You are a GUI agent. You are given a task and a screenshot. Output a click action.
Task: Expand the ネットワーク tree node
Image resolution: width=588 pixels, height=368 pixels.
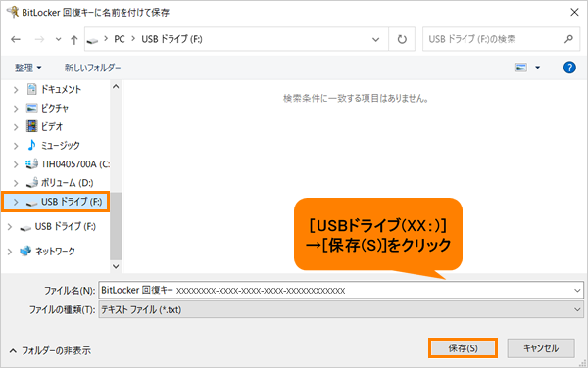10,252
